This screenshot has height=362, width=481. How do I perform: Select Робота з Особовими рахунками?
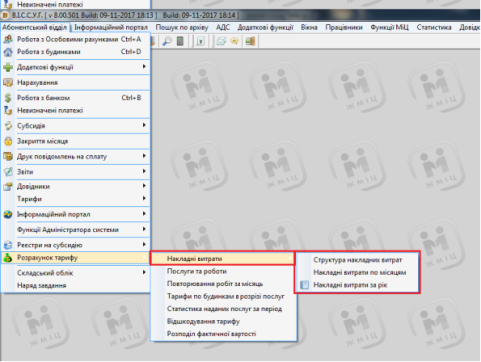coord(76,39)
